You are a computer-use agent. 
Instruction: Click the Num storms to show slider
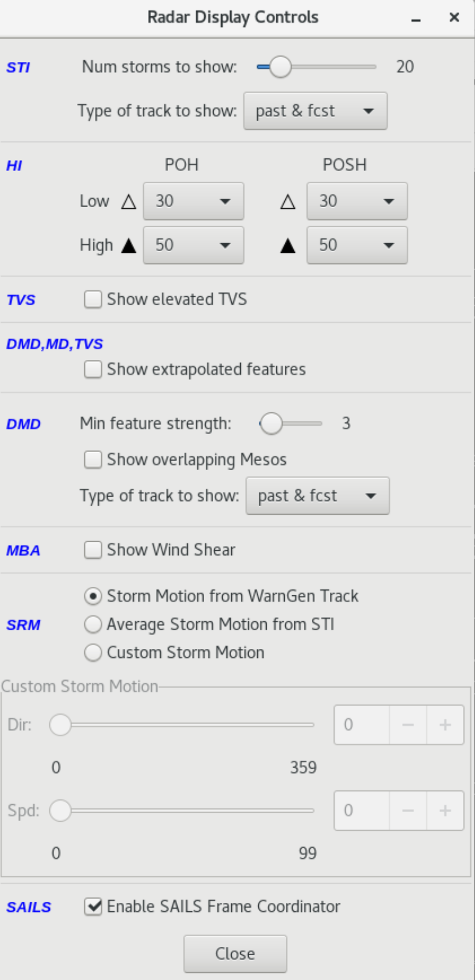317,67
